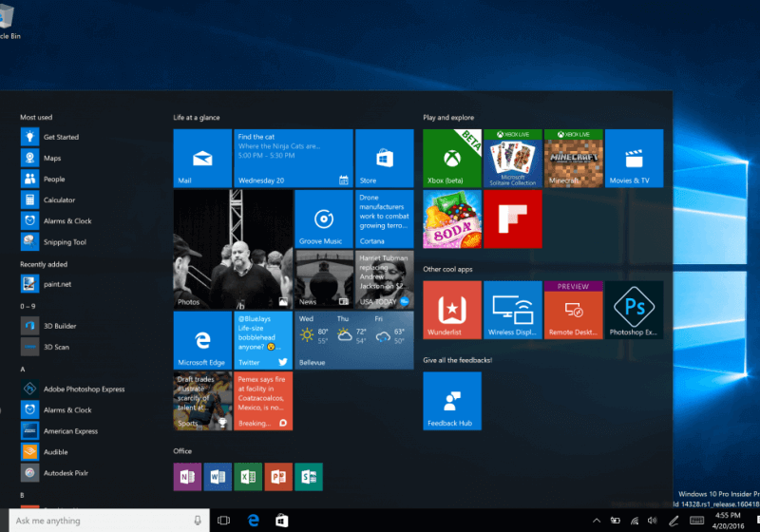760x532 pixels.
Task: Open the Breaking news tile
Action: 263,401
